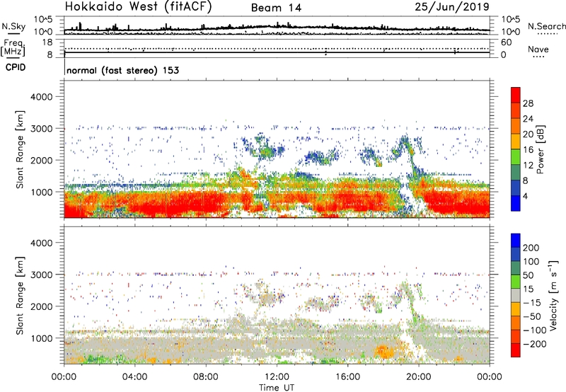Click the "Freq. [MHz]" axis label
566x392 pixels.
pos(13,47)
